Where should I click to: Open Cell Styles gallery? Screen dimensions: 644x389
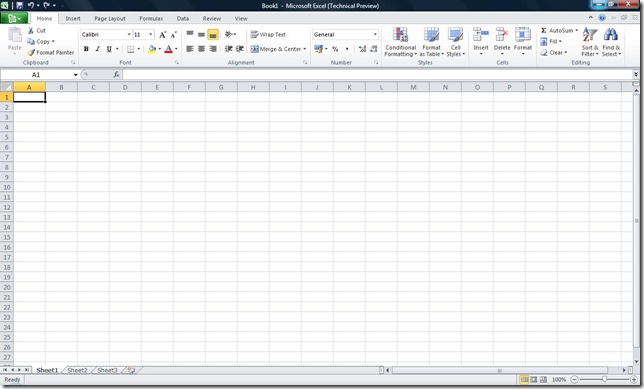[x=455, y=42]
